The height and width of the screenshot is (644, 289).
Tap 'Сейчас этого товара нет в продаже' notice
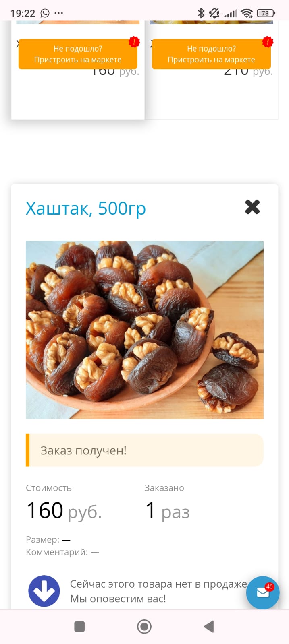[158, 584]
